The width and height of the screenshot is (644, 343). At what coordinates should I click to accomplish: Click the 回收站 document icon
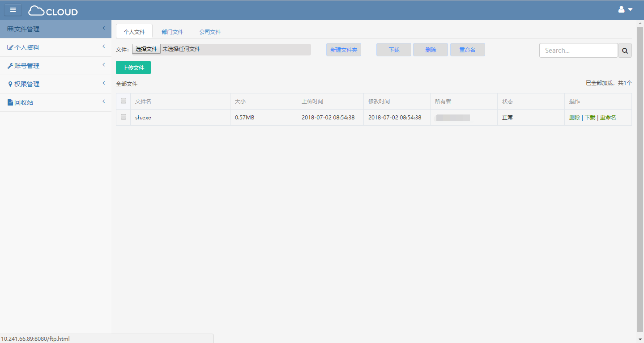point(10,102)
